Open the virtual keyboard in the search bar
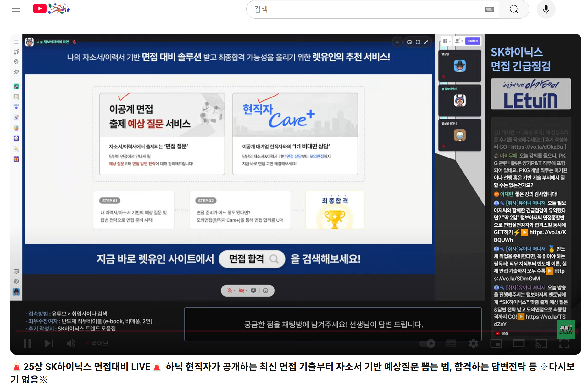 click(490, 9)
